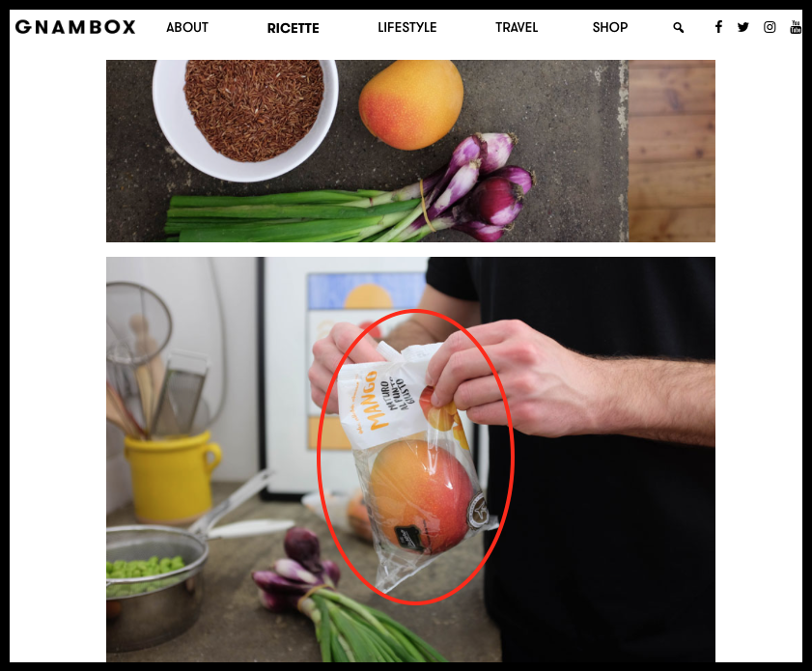Image resolution: width=812 pixels, height=671 pixels.
Task: Open the Instagram icon link
Action: [770, 27]
